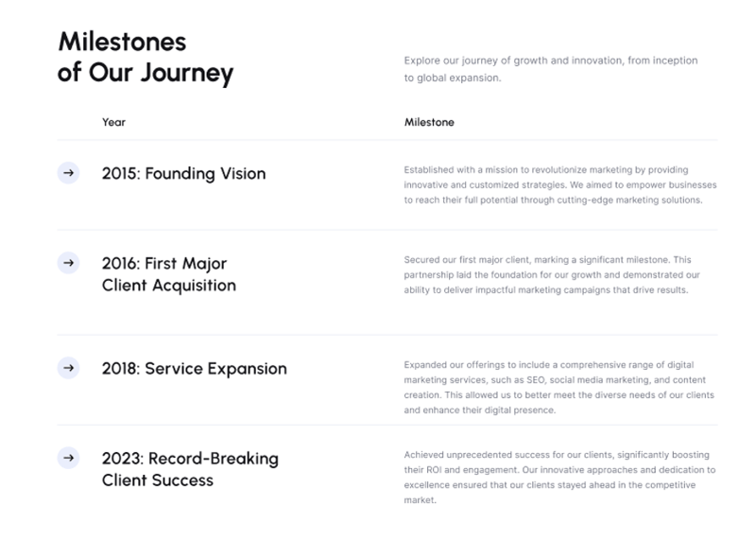Click the arrow icon beside 2023 Record-Breaking
The height and width of the screenshot is (541, 756).
[68, 458]
